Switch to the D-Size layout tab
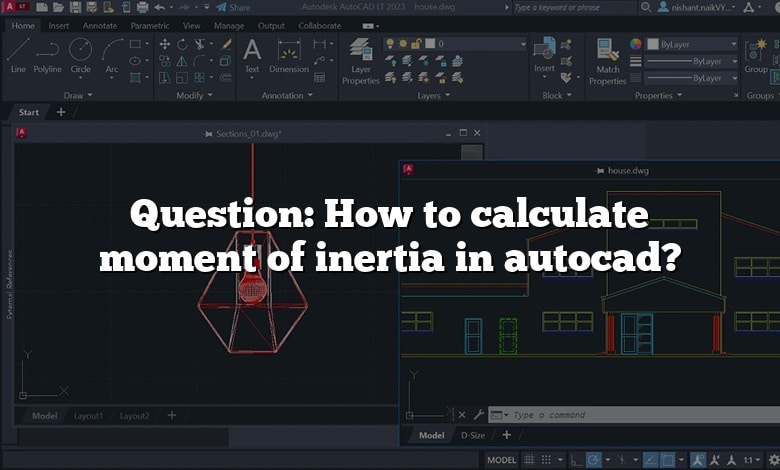Screen dimensions: 780x470 473,435
